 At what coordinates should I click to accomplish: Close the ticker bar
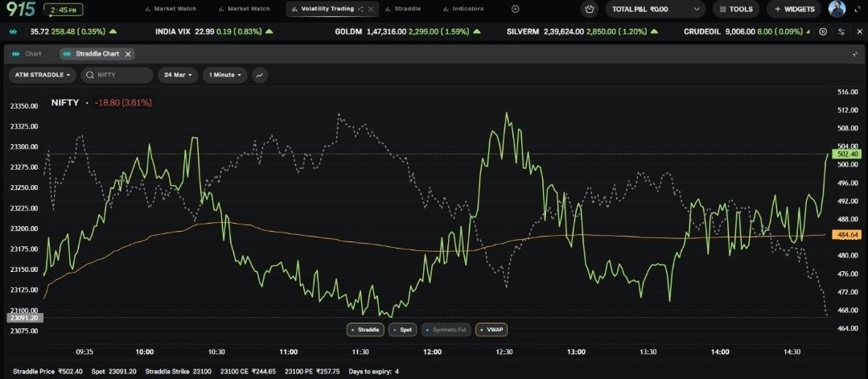858,32
